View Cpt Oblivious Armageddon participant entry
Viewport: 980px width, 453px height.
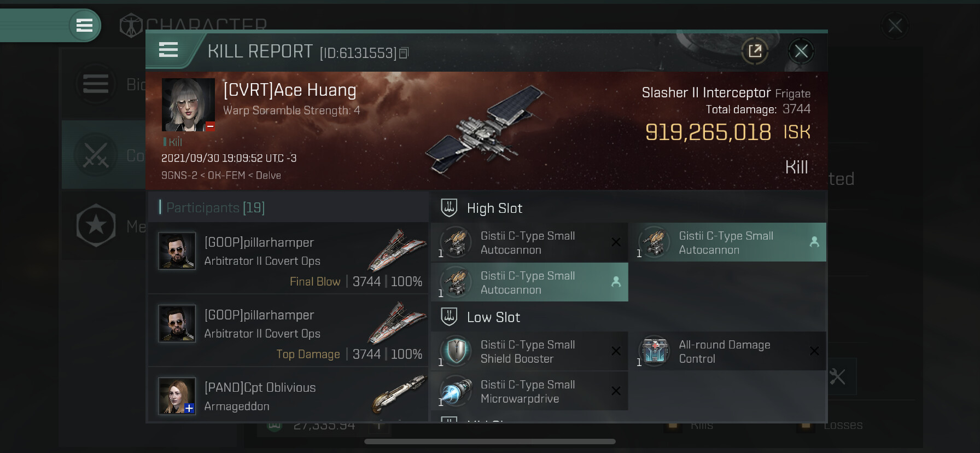[x=288, y=396]
